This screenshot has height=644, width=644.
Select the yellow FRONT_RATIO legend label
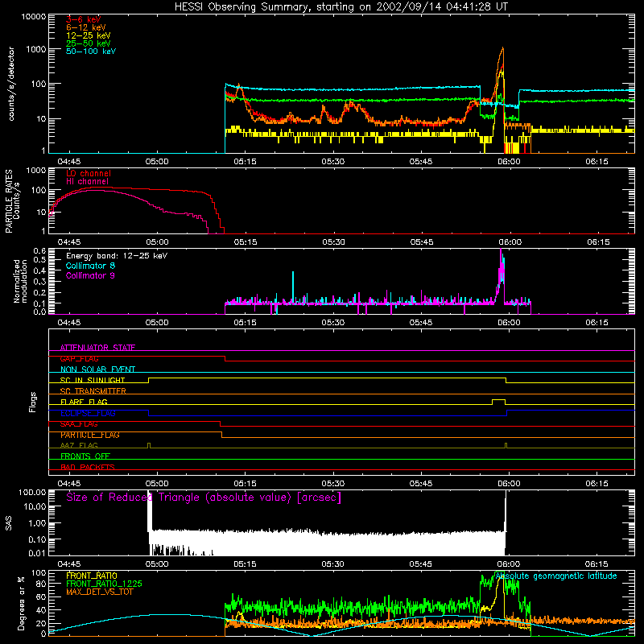(x=92, y=576)
